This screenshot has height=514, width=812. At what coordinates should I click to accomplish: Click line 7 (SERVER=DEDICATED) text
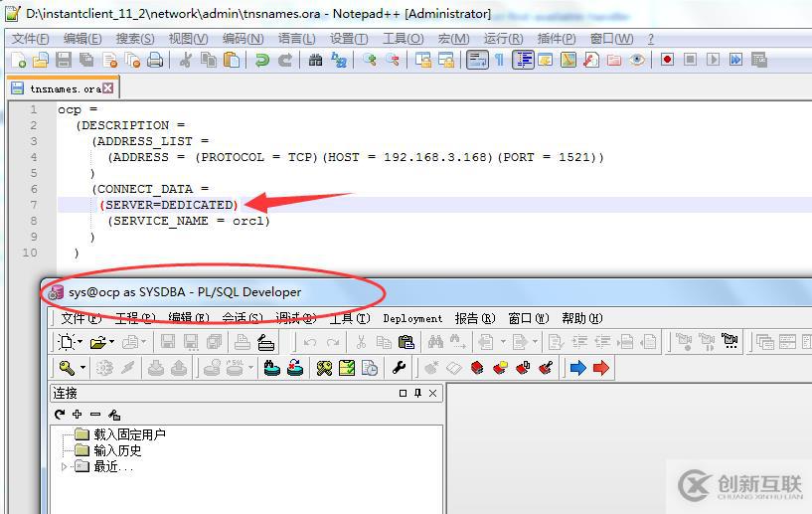tap(169, 205)
